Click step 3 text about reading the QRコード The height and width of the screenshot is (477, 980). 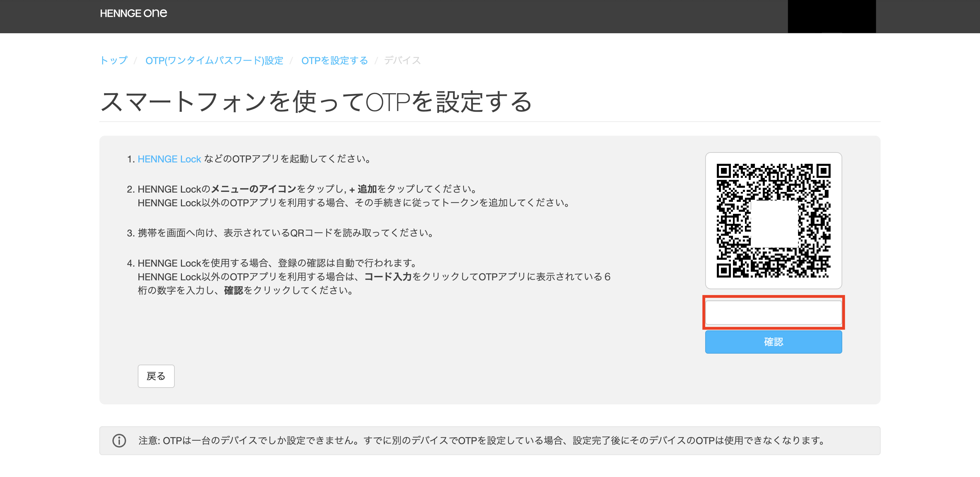click(x=286, y=233)
